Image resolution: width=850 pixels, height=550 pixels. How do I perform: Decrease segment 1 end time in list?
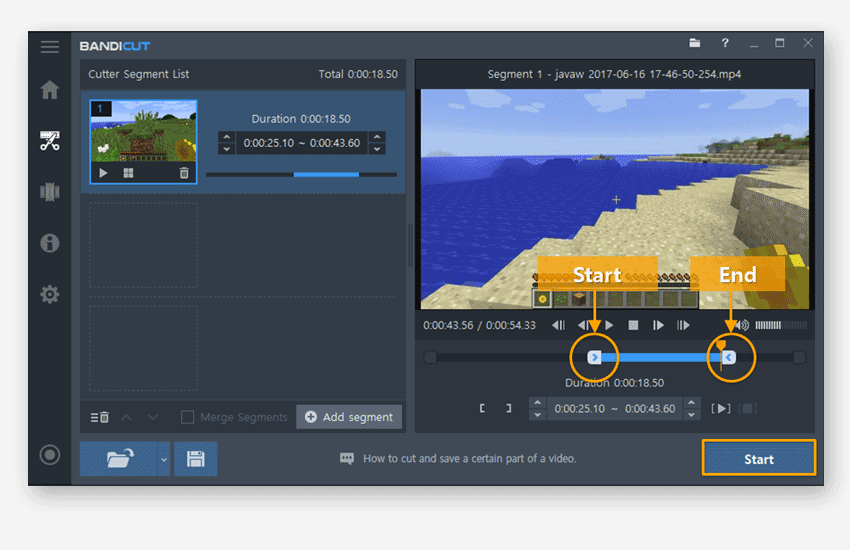[x=377, y=149]
